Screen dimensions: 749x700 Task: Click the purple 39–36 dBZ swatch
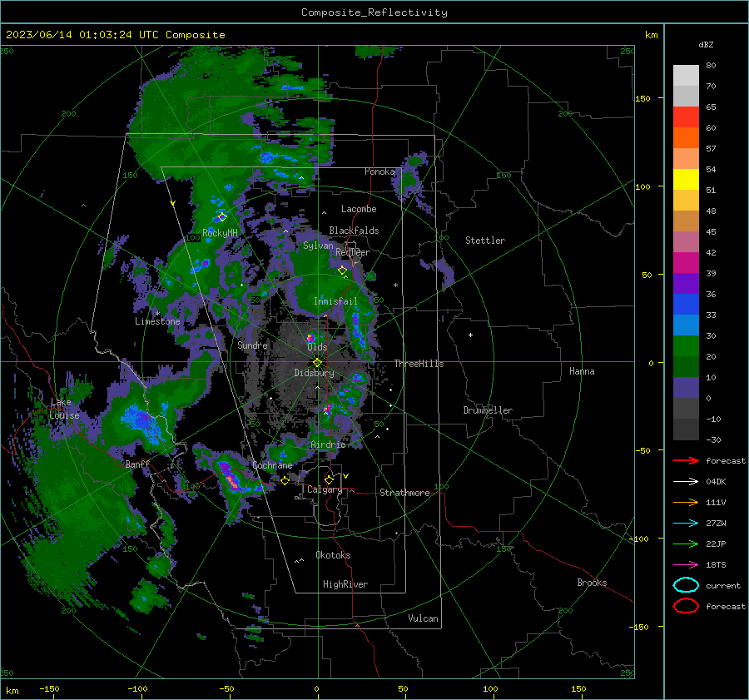(686, 283)
